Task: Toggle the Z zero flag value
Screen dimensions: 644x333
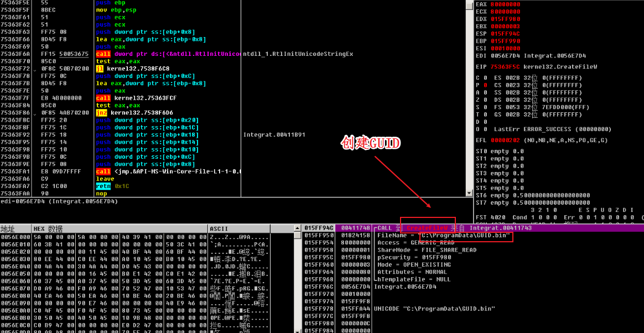Action: click(x=485, y=100)
